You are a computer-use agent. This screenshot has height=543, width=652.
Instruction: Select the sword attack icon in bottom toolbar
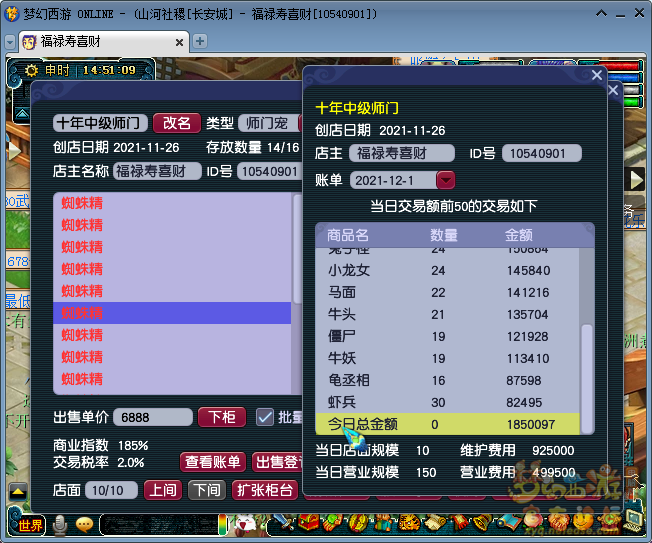point(283,523)
